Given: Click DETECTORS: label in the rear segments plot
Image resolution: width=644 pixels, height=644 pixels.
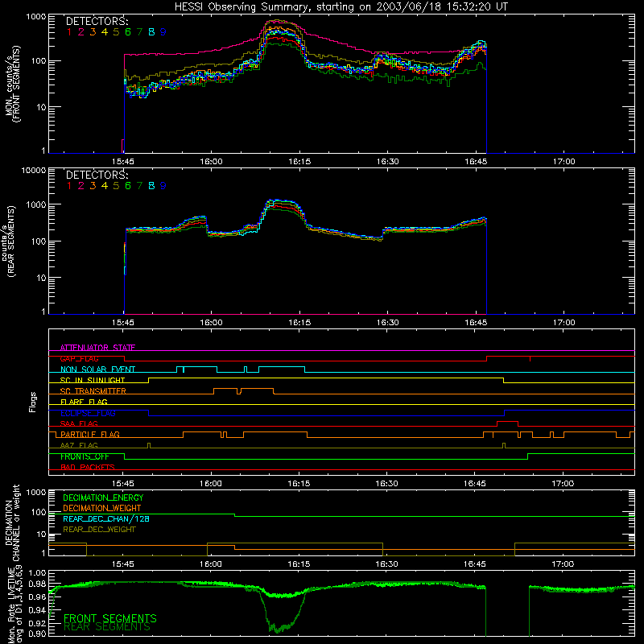Looking at the screenshot, I should tap(97, 175).
